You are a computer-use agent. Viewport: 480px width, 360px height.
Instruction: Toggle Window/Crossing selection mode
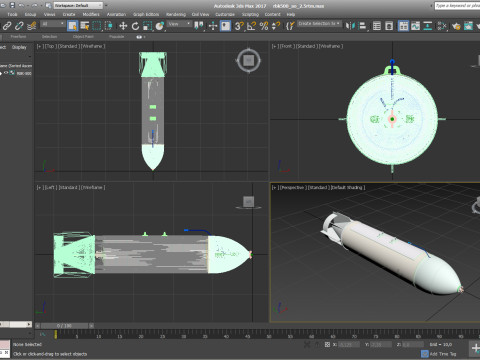pos(109,26)
